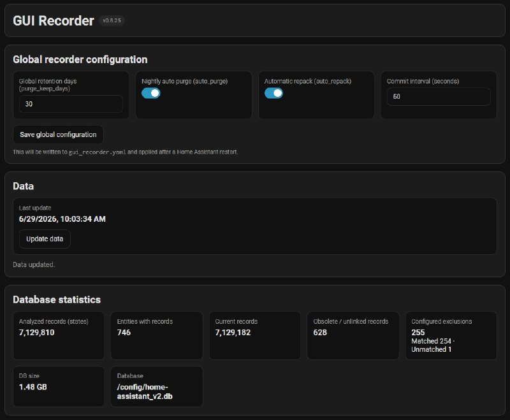
Task: Click the Global retention days (purge_keep_days) label
Action: [x=48, y=85]
